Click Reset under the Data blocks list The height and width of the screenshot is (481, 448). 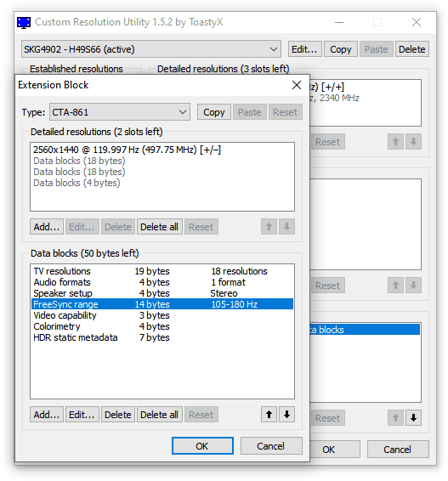pyautogui.click(x=201, y=415)
